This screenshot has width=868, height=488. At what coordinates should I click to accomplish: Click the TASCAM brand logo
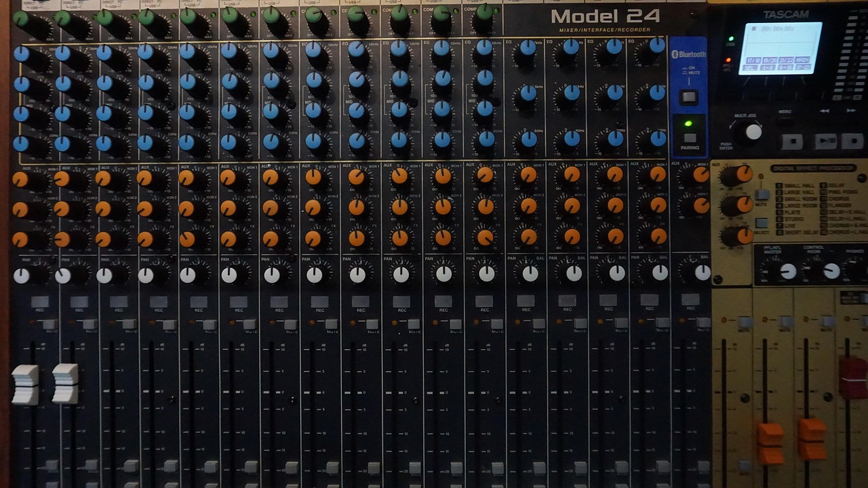pos(785,15)
